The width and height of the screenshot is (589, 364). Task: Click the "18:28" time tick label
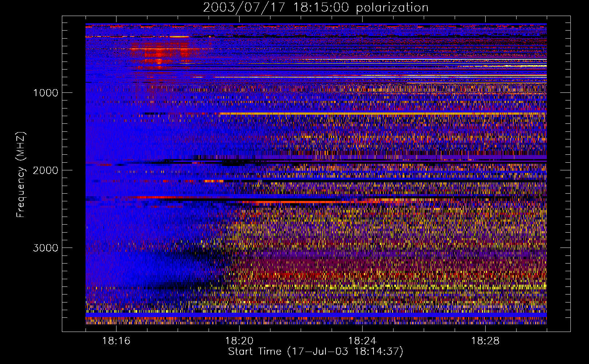point(485,341)
